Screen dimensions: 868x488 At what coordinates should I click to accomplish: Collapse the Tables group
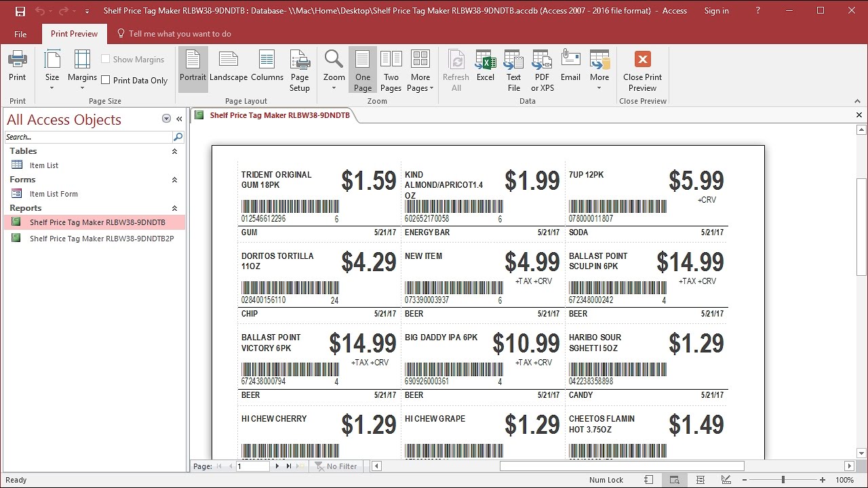click(174, 151)
